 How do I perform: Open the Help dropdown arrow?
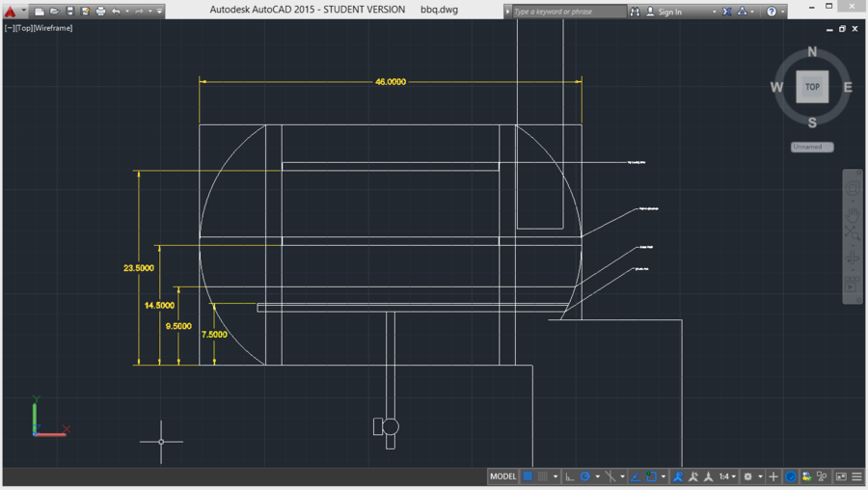781,12
